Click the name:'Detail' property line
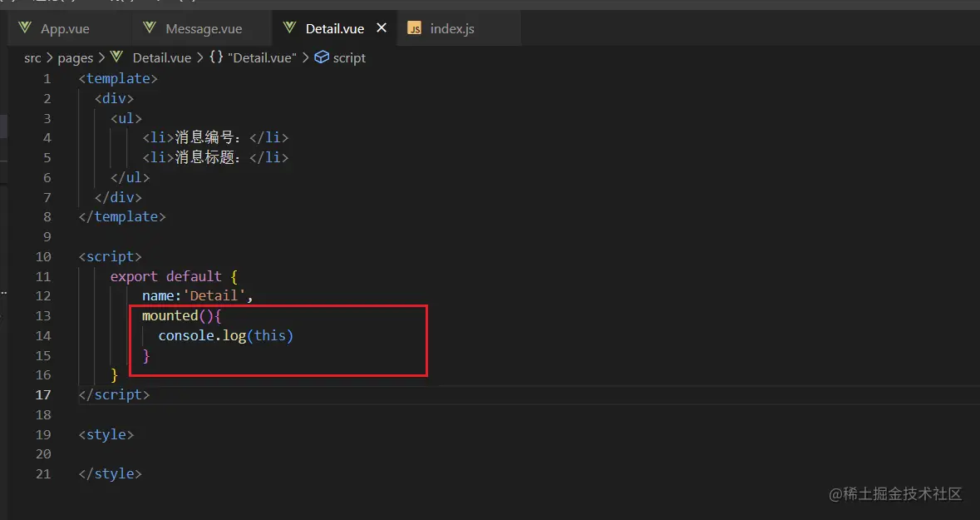The image size is (980, 520). click(x=198, y=296)
